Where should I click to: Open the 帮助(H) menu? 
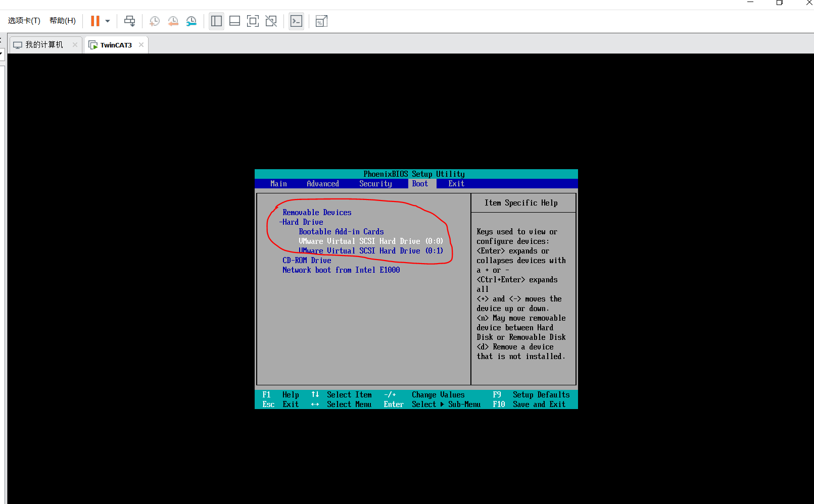click(63, 21)
